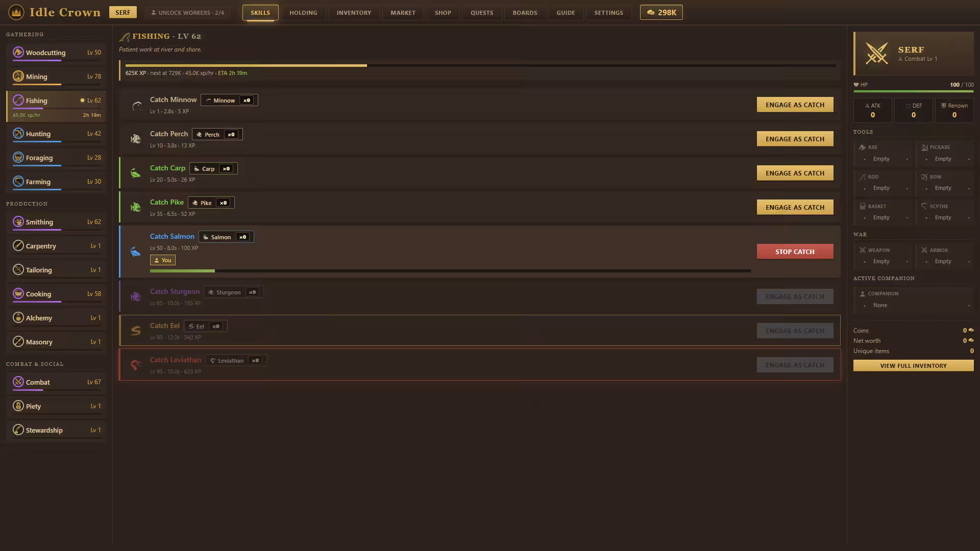The height and width of the screenshot is (551, 980).
Task: Stop the Salmon catch
Action: tap(795, 252)
